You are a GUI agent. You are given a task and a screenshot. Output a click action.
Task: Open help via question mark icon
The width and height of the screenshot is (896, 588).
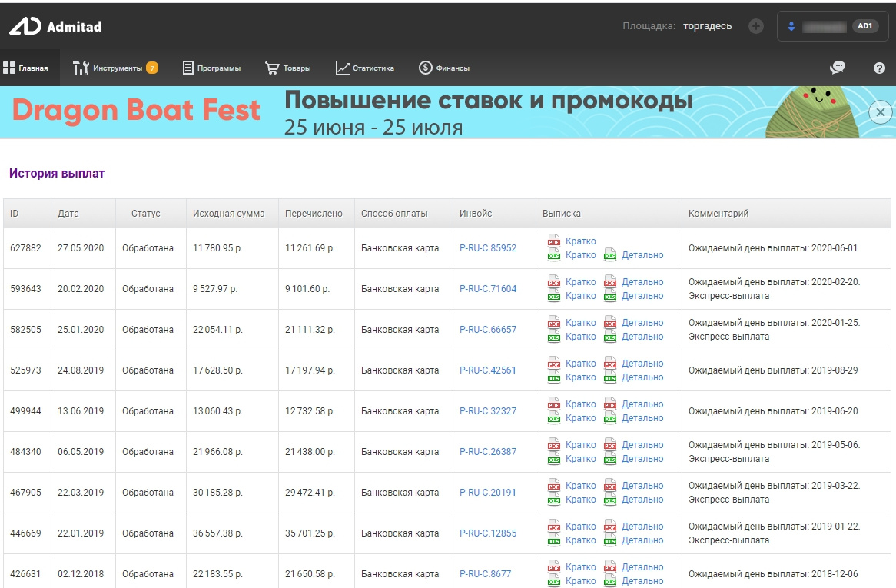[x=879, y=68]
